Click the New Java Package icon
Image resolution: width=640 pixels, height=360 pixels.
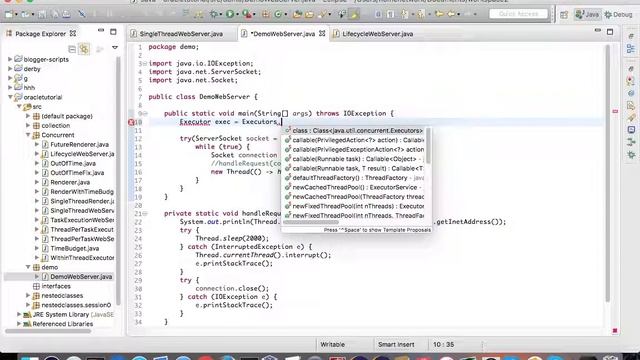coord(266,14)
